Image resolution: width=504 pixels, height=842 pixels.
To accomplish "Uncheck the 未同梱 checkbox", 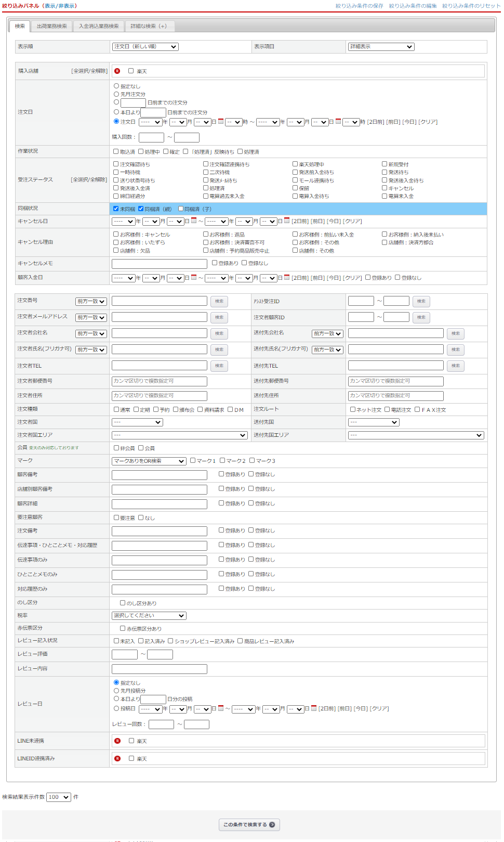I will point(116,209).
